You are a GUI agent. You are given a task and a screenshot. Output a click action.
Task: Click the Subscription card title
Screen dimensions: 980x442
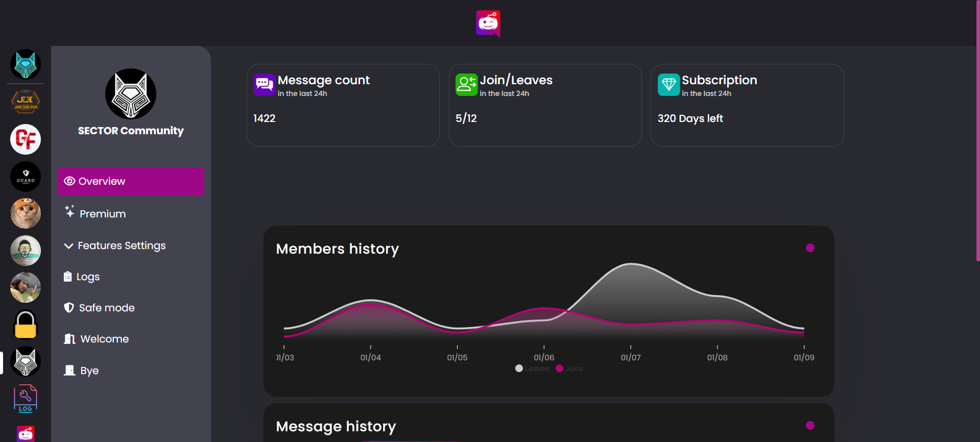(720, 80)
